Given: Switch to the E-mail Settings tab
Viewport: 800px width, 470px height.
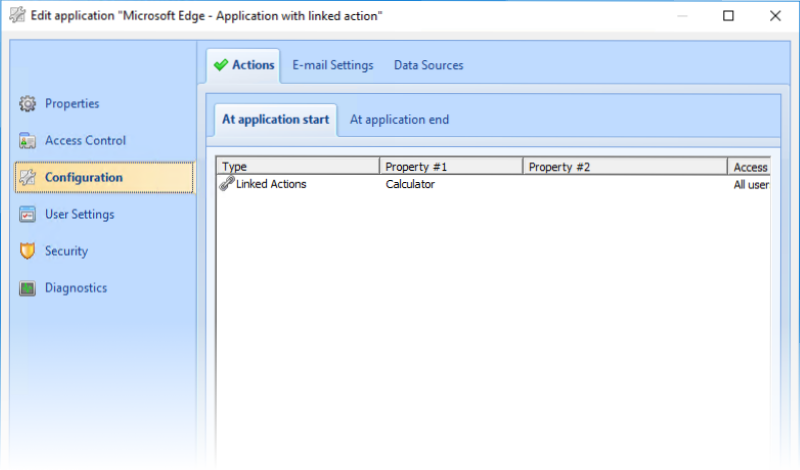Looking at the screenshot, I should coord(332,65).
